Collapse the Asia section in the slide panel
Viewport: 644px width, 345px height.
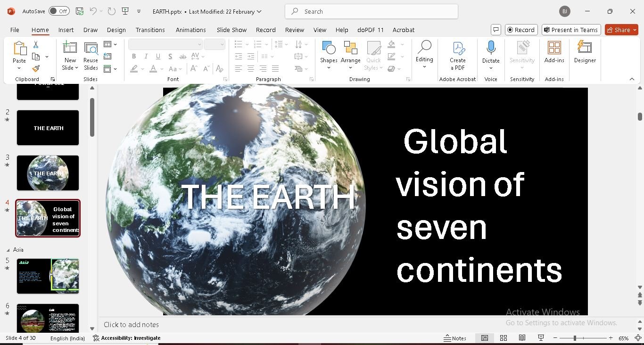(x=8, y=250)
